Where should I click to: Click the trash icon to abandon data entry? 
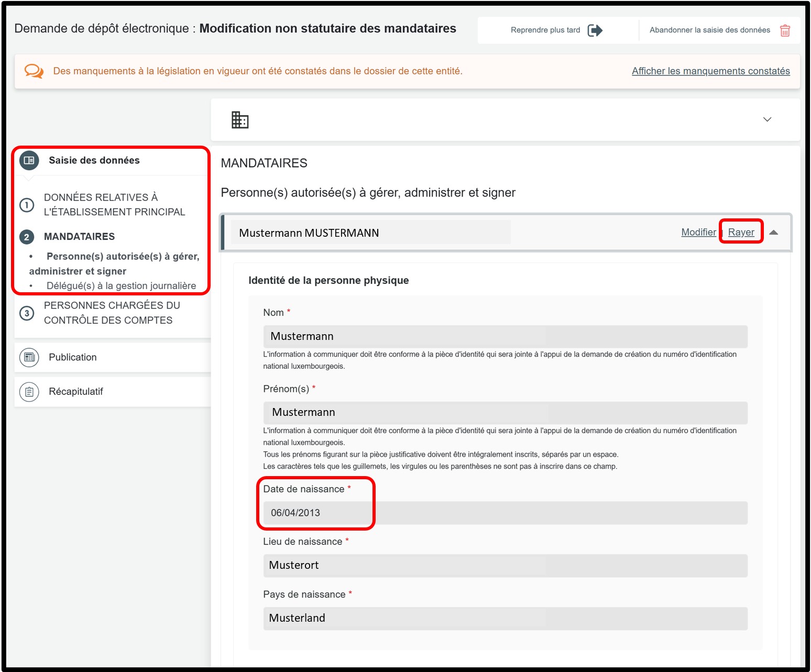[x=784, y=30]
